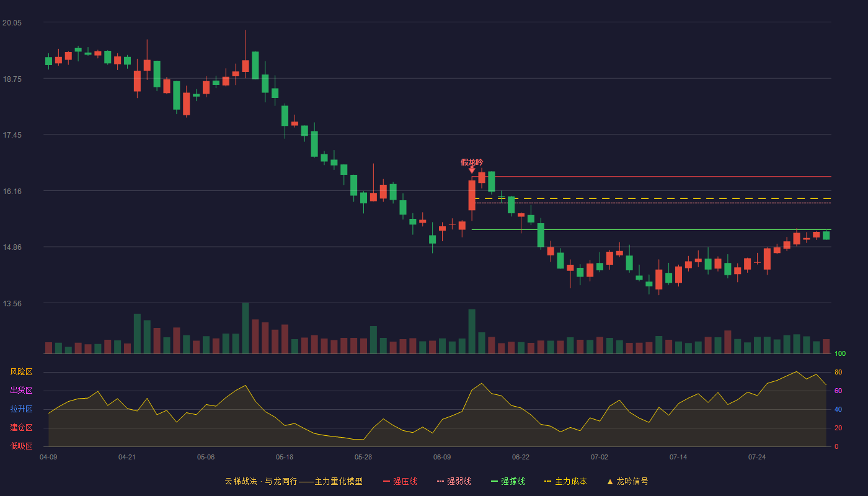
Task: Click the orange 80 indicator axis value
Action: [838, 372]
